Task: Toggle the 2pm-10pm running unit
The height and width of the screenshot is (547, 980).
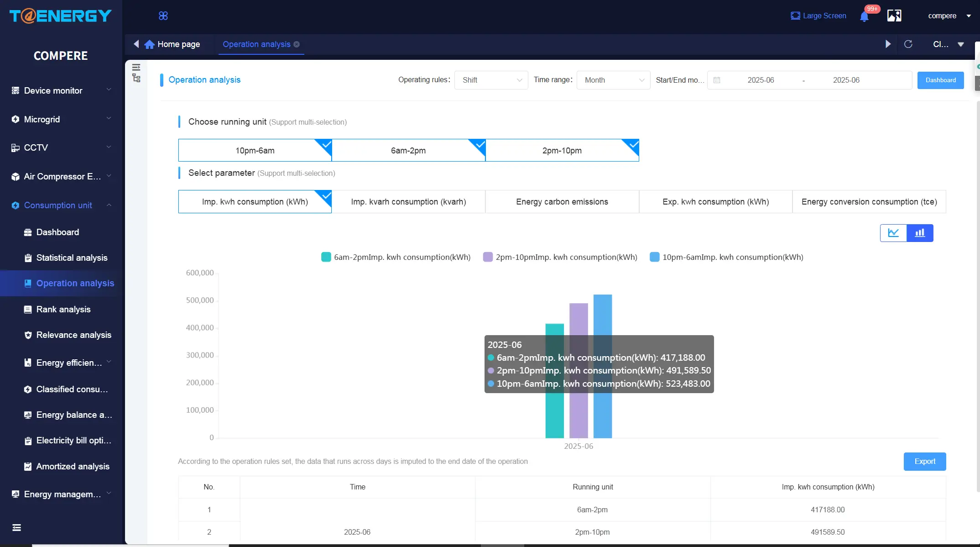Action: tap(562, 150)
